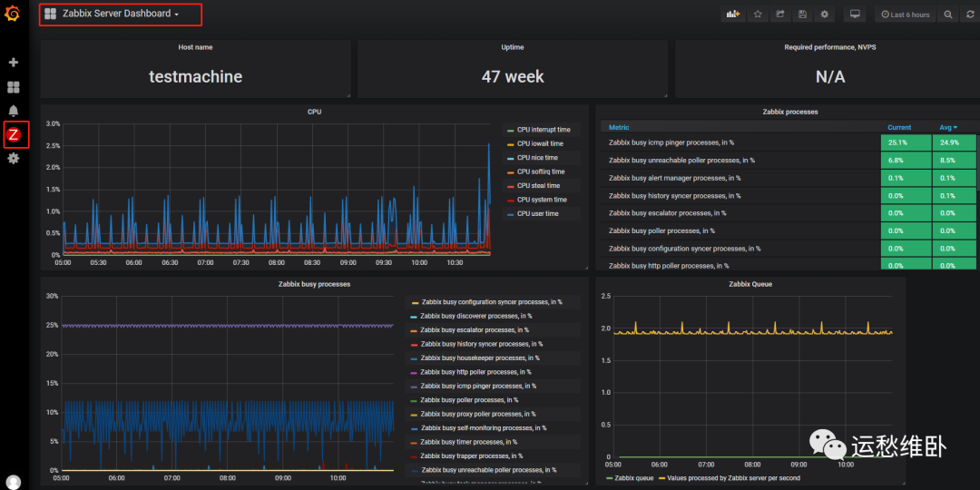980x490 pixels.
Task: Share the dashboard
Action: click(x=780, y=15)
